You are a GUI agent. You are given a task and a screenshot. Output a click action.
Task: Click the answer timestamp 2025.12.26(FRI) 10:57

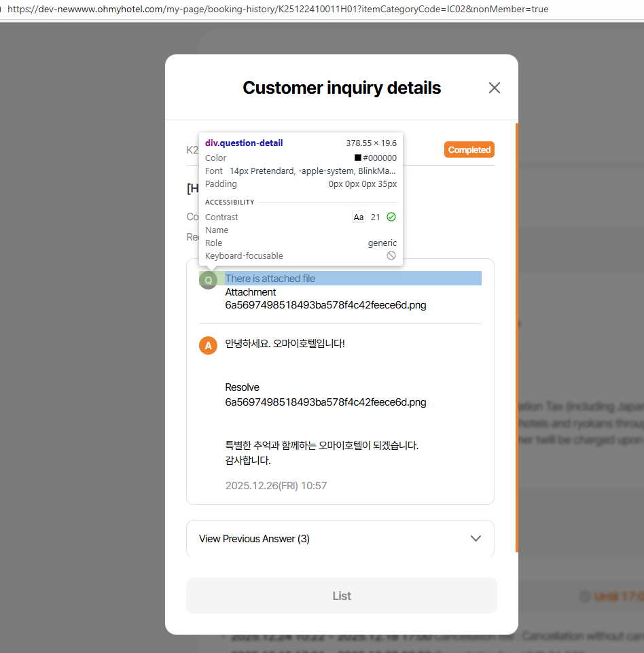pyautogui.click(x=276, y=486)
